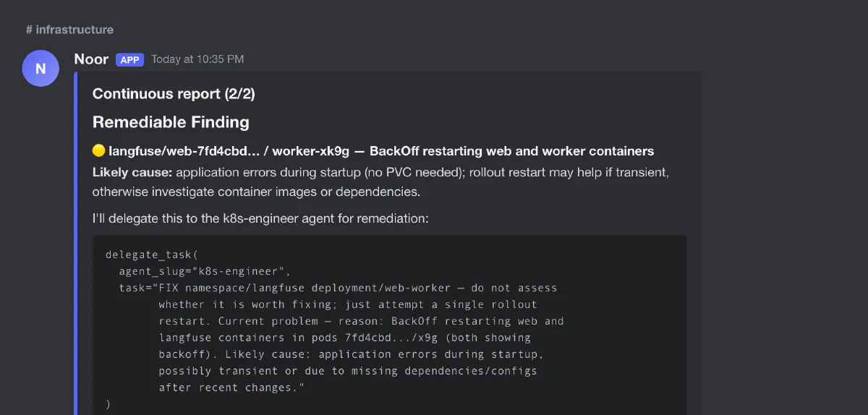The height and width of the screenshot is (415, 868).
Task: Select the Continuous report (2/2) title
Action: click(174, 93)
